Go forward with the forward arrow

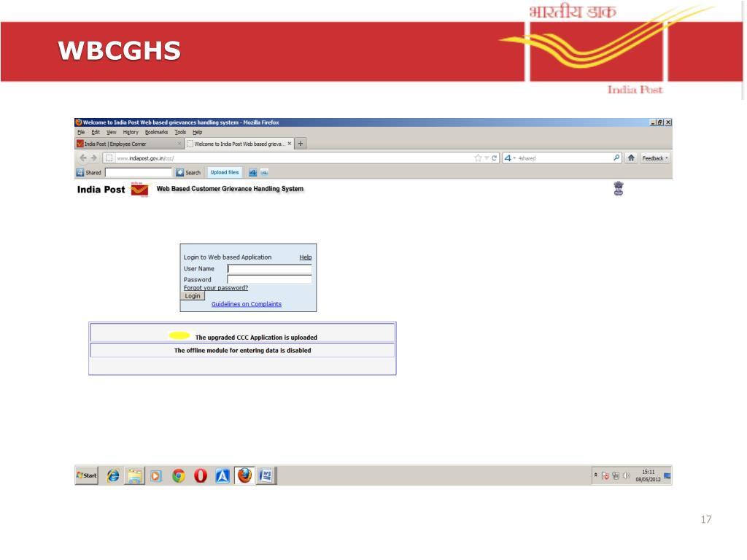click(x=94, y=158)
